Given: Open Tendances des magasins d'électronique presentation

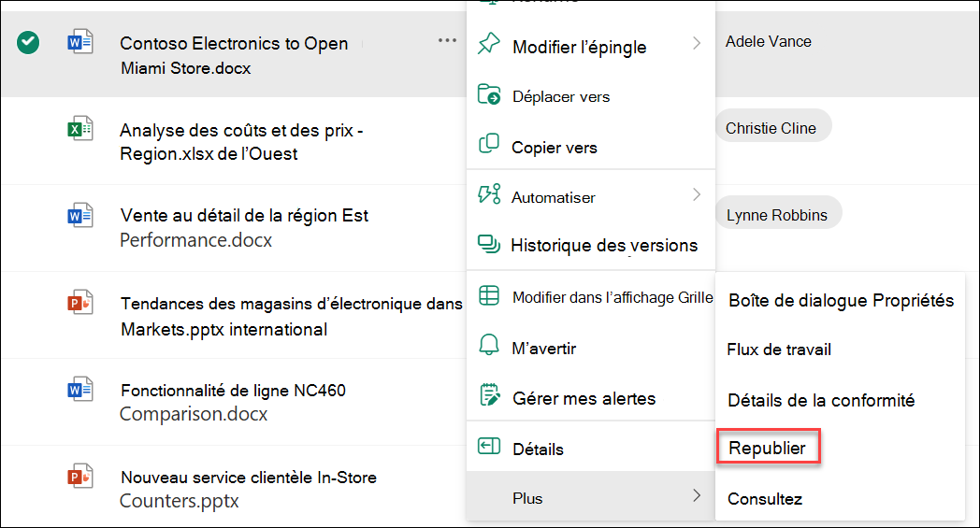Looking at the screenshot, I should pos(291,316).
